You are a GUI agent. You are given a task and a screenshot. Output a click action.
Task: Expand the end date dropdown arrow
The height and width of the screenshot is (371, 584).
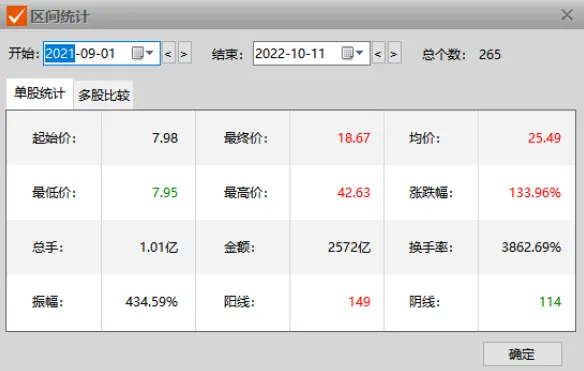pyautogui.click(x=359, y=53)
